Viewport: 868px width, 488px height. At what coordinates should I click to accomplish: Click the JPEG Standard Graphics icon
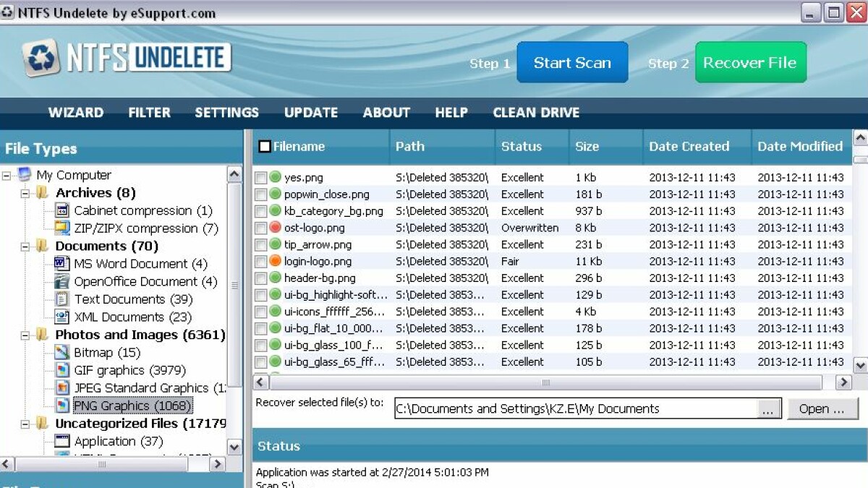[62, 388]
